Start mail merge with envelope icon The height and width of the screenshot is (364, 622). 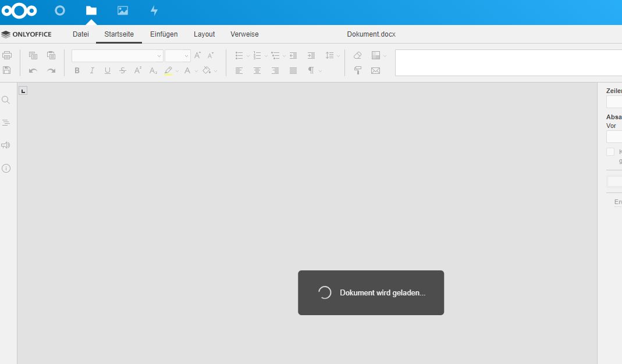click(375, 70)
